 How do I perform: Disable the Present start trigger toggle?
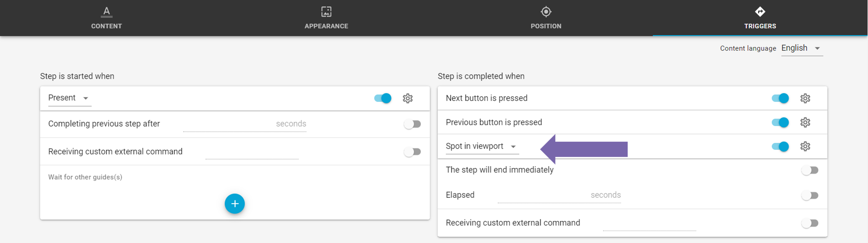coord(383,98)
